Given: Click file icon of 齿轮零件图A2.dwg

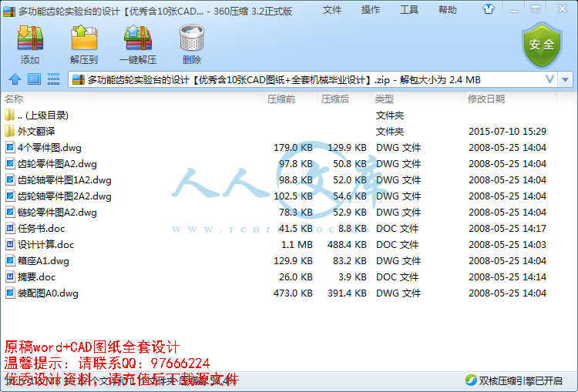Looking at the screenshot, I should (10, 163).
